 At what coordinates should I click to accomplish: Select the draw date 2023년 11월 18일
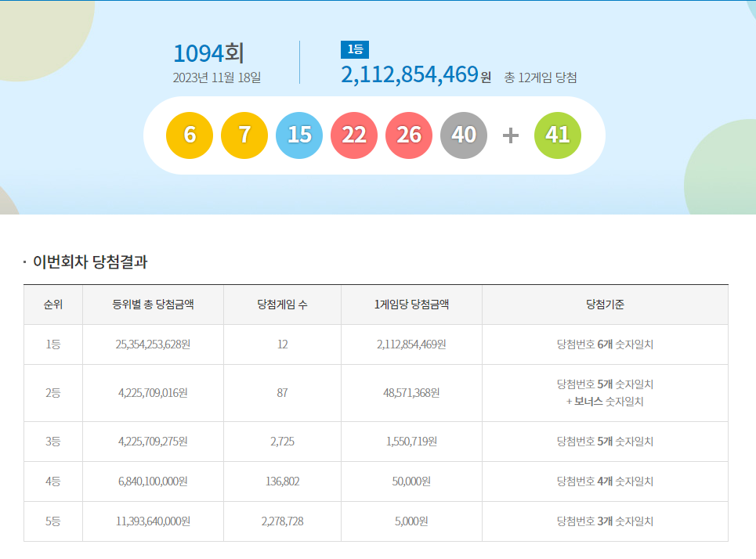(x=217, y=78)
